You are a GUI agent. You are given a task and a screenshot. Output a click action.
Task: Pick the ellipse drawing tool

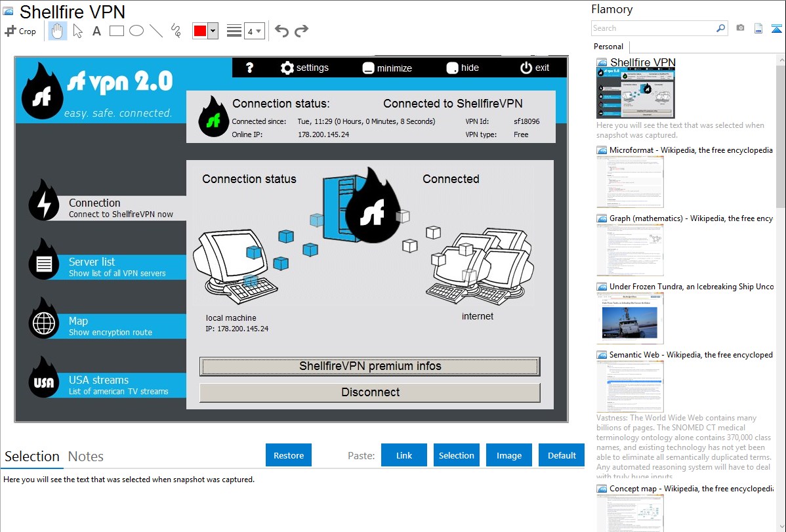click(x=136, y=31)
